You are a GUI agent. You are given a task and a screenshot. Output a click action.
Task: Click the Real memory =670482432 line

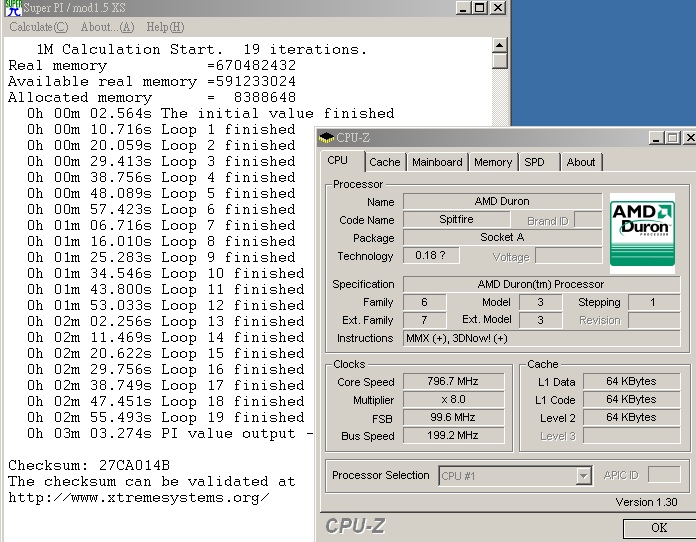point(152,65)
